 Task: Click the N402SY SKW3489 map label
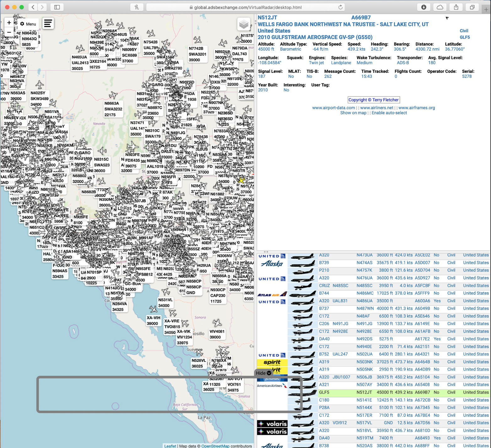pyautogui.click(x=39, y=99)
